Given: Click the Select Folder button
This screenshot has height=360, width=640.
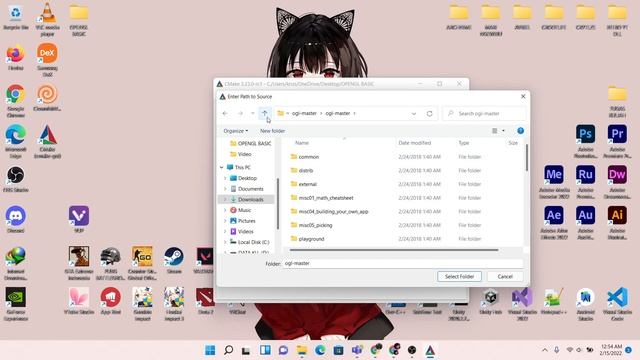Looking at the screenshot, I should pos(459,276).
